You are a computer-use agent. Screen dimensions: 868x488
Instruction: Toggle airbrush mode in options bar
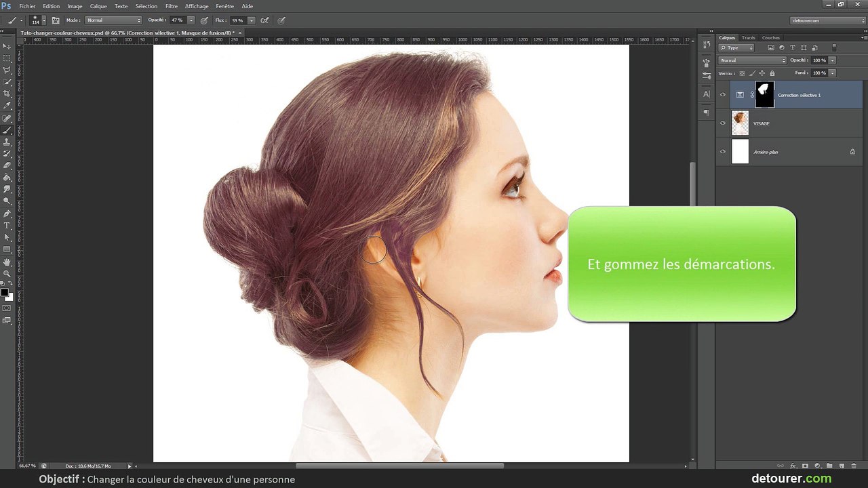click(x=264, y=20)
